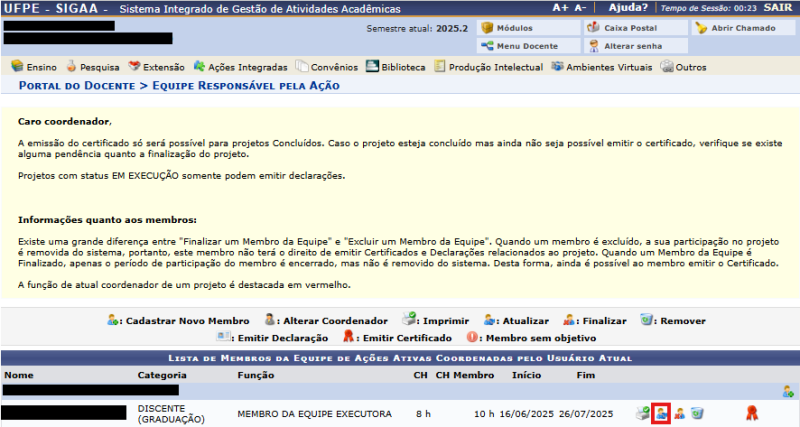Click Alterar senha link
Screen dimensions: 800x427
pos(636,46)
